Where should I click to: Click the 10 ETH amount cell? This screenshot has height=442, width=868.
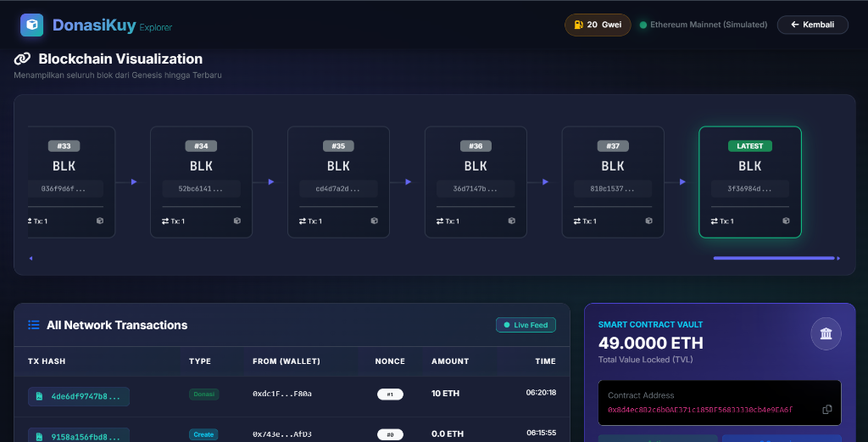(445, 394)
